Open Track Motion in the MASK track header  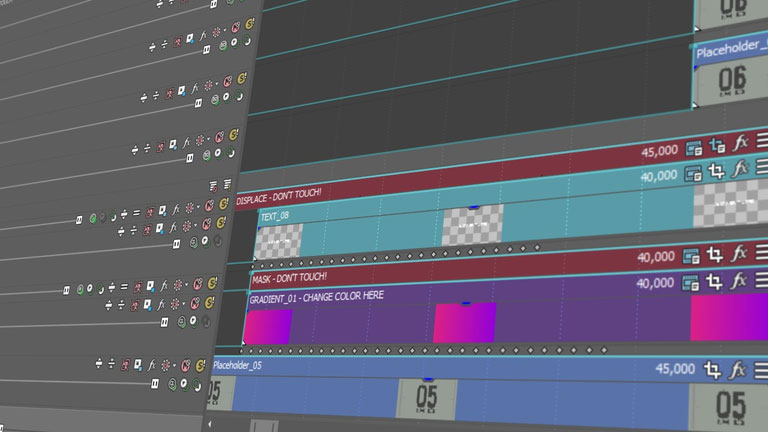pos(150,286)
